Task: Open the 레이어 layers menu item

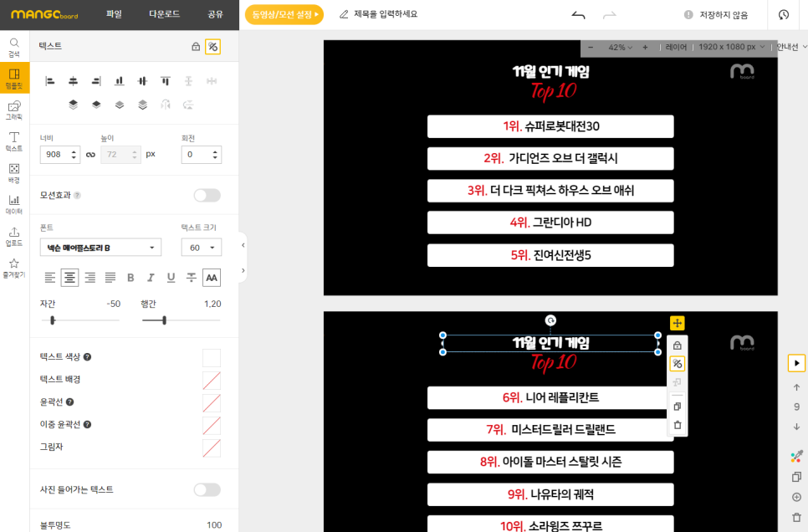Action: 676,47
